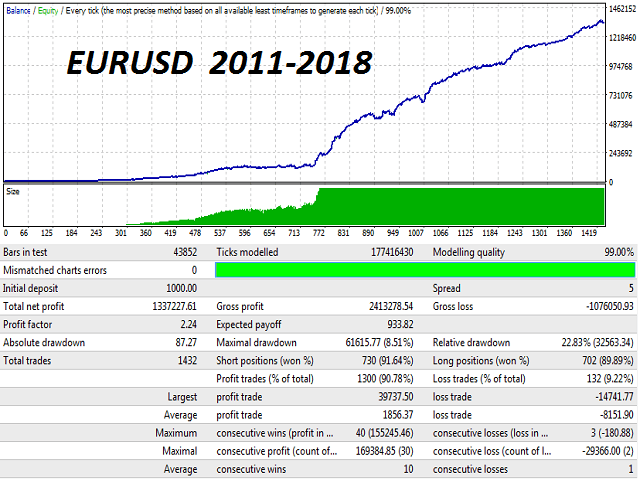Click the 974768 y-axis value
Viewport: 640px width, 480px height.
[621, 67]
